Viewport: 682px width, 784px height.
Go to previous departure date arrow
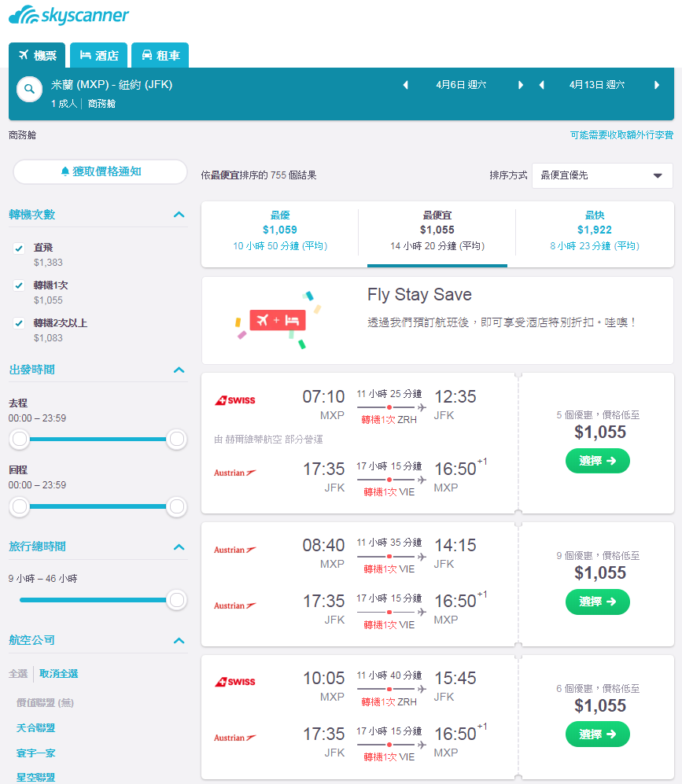(405, 85)
